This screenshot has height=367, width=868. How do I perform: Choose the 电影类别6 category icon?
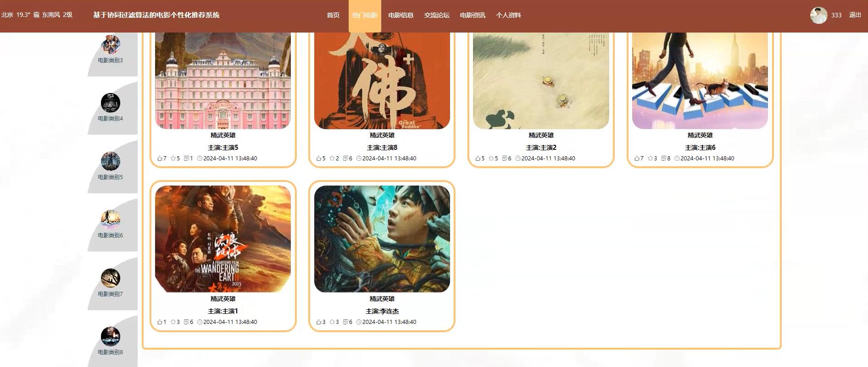[110, 219]
